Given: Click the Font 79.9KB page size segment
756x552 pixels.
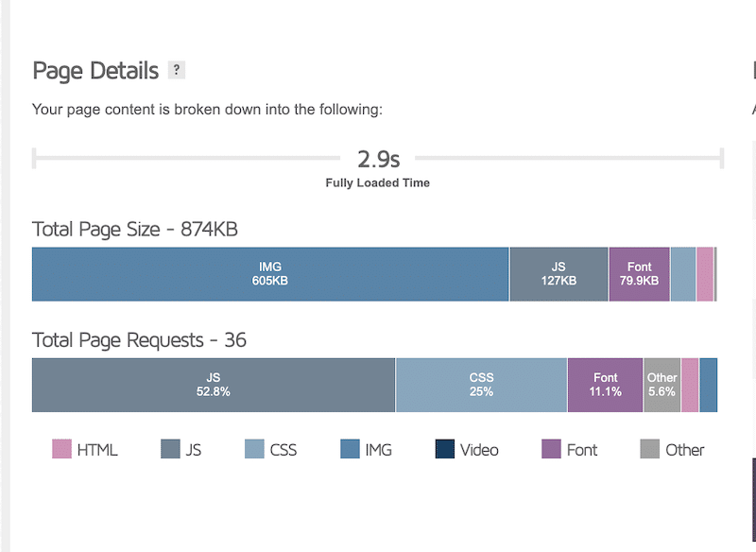Looking at the screenshot, I should 639,274.
